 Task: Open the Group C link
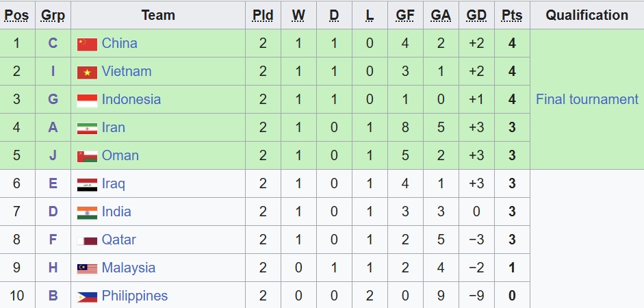53,43
